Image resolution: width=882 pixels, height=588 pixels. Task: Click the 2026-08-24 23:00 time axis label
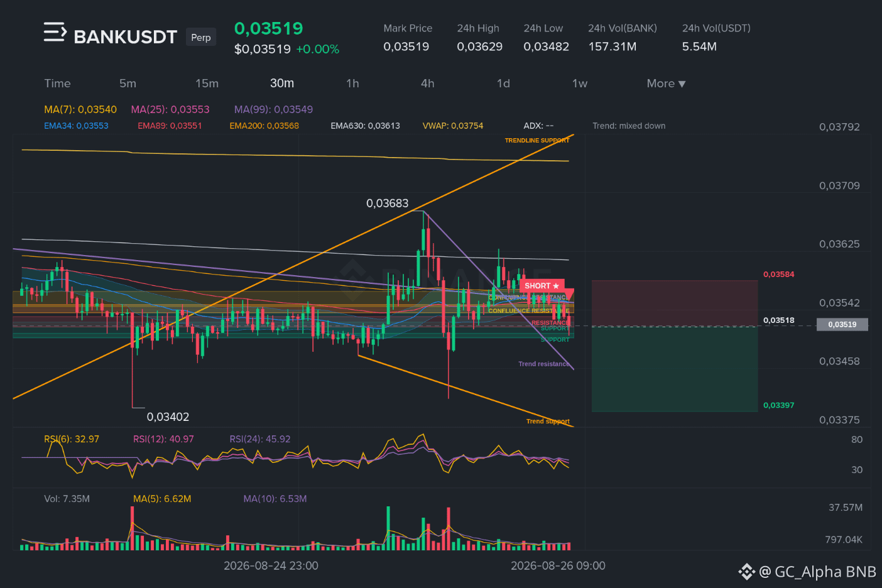point(271,565)
